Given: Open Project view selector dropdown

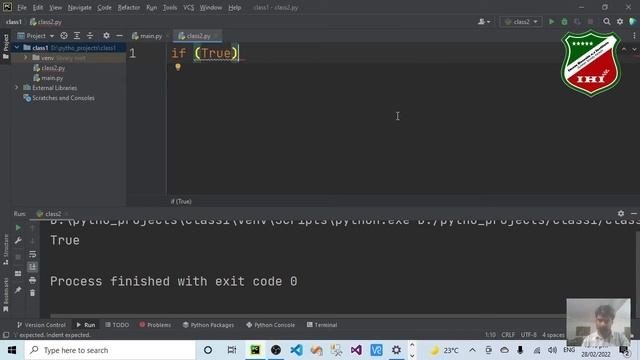Looking at the screenshot, I should pyautogui.click(x=36, y=36).
